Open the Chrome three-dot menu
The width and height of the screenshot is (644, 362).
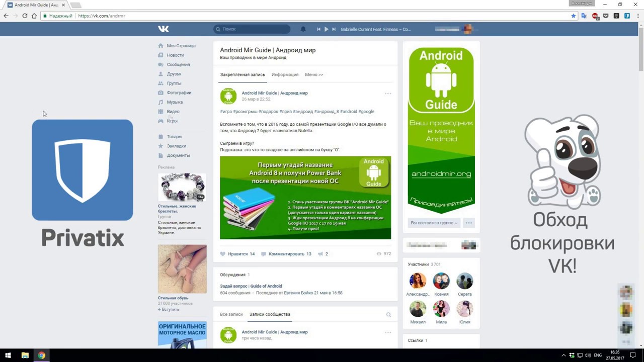pos(638,16)
